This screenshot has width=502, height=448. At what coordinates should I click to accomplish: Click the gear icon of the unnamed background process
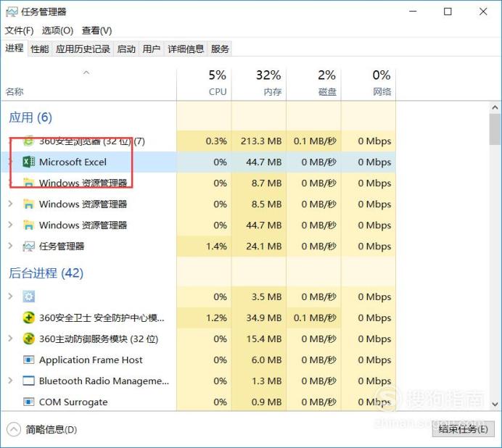pos(28,296)
